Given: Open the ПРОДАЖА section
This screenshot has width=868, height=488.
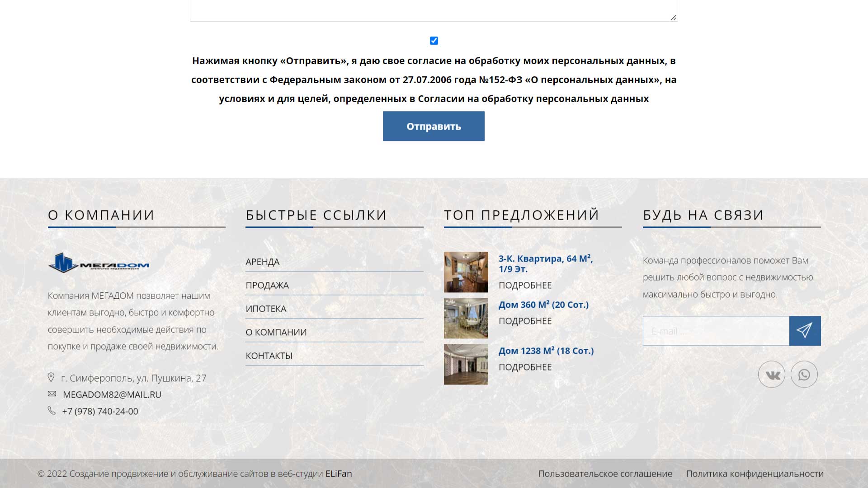Looking at the screenshot, I should click(x=267, y=285).
